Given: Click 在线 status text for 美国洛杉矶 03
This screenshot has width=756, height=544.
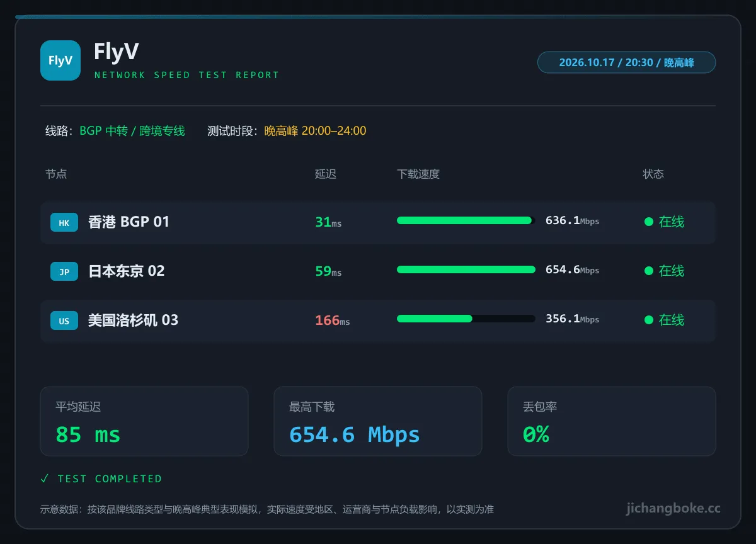Looking at the screenshot, I should 672,320.
